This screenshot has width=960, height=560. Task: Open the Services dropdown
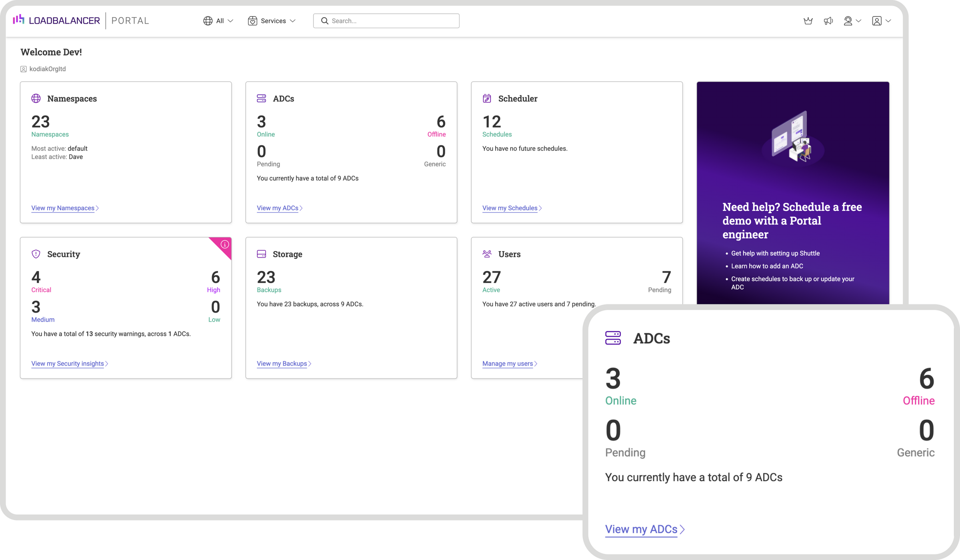coord(272,20)
